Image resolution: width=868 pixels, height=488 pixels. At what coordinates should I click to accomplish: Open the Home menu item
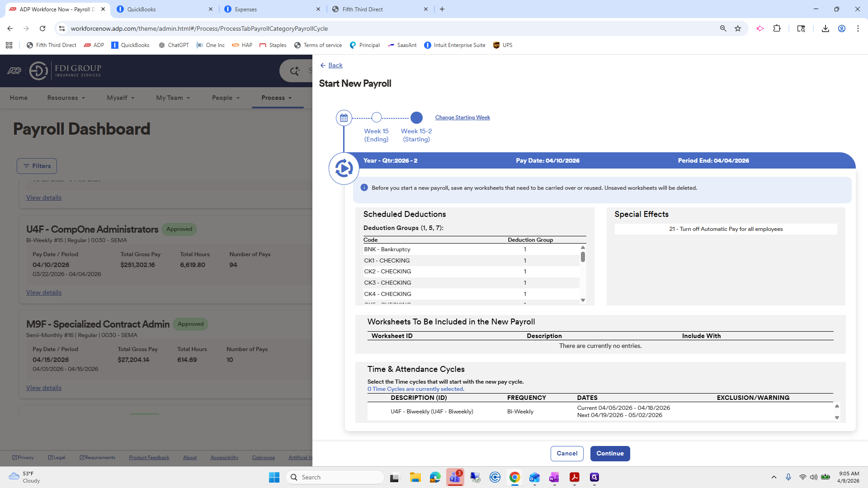pyautogui.click(x=19, y=98)
